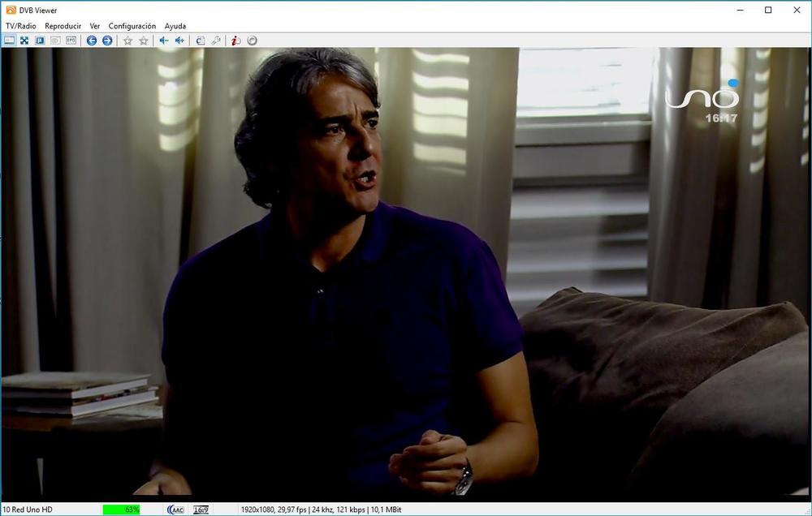
Task: Open the TV/Radio menu
Action: 21,26
